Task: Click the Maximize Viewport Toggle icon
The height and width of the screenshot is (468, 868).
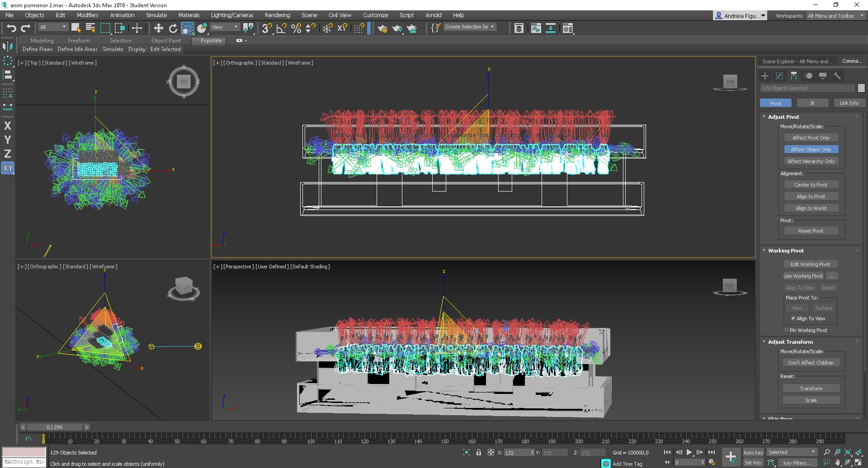Action: 858,463
